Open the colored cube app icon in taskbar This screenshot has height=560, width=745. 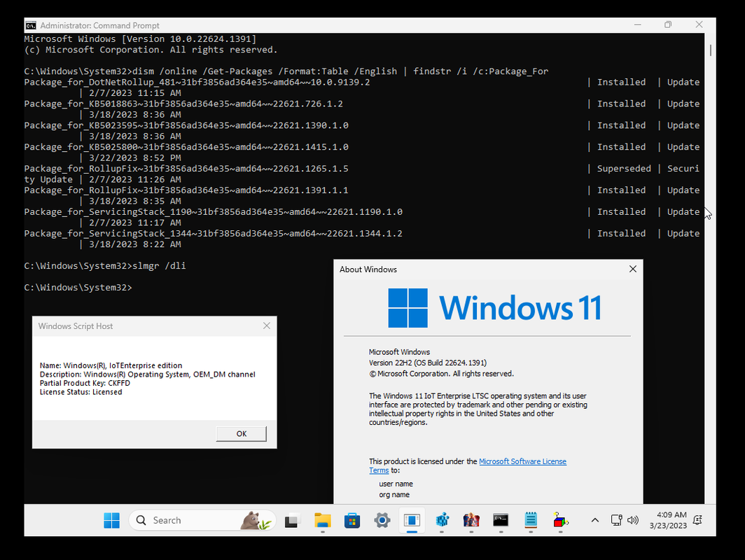coord(561,521)
